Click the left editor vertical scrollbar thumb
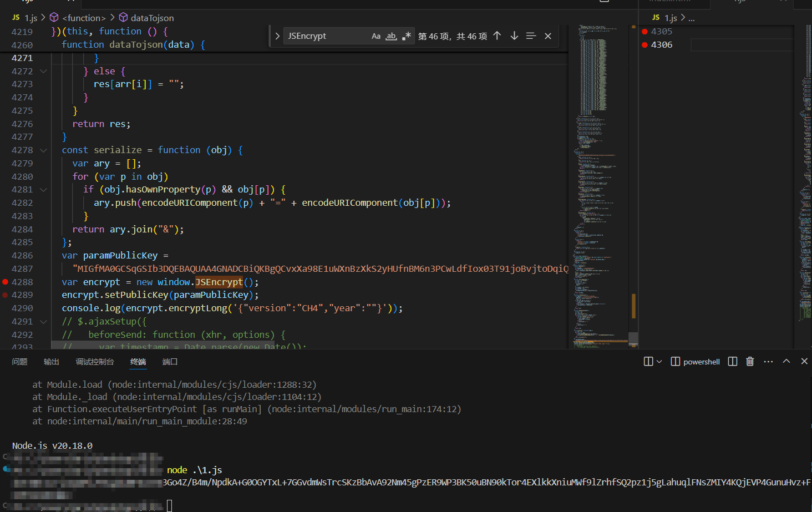This screenshot has width=812, height=512. [x=633, y=339]
